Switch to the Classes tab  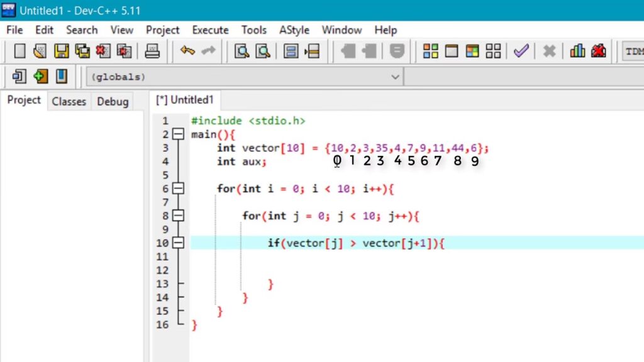click(x=69, y=101)
